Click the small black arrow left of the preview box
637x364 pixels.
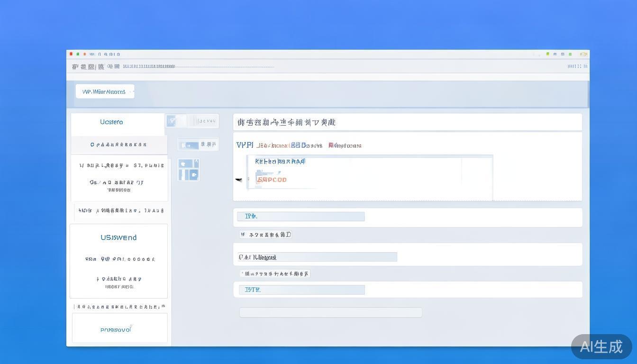click(x=238, y=180)
